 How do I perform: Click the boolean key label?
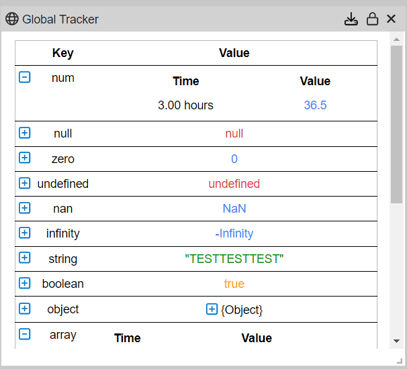click(63, 284)
